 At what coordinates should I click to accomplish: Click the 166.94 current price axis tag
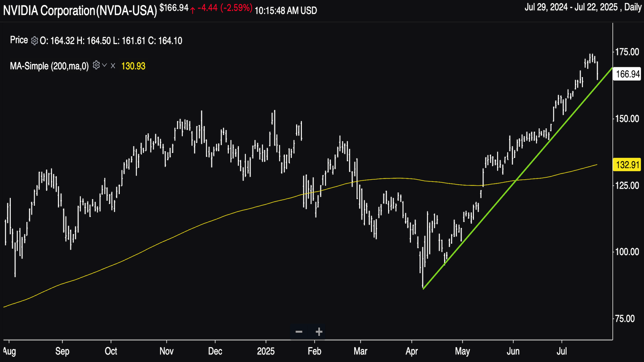click(x=627, y=74)
